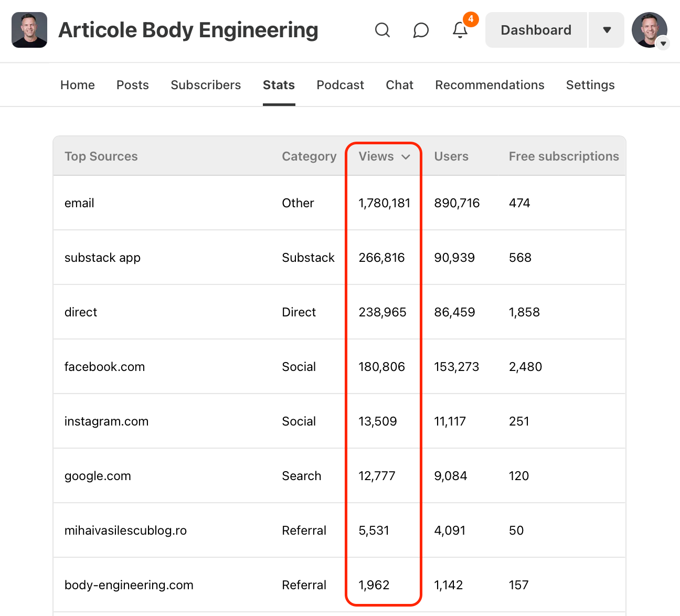Click the 474 free subscriptions value
This screenshot has width=680, height=616.
pyautogui.click(x=519, y=203)
